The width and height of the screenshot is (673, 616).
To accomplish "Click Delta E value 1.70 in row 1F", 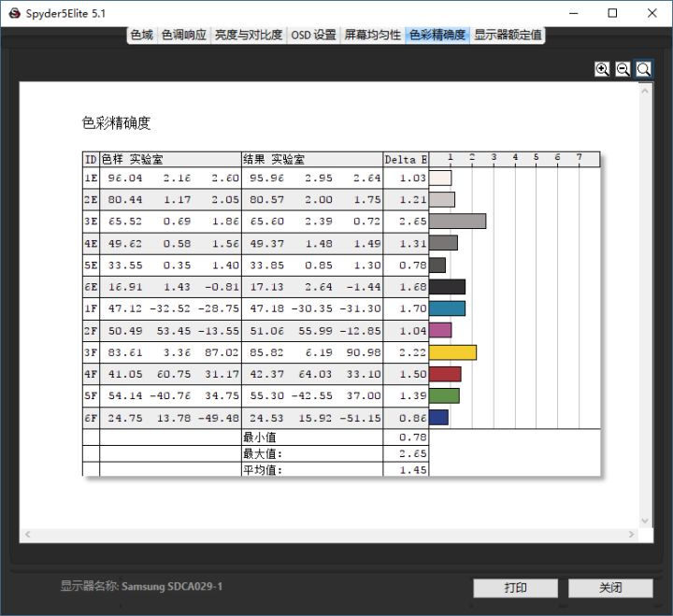I will (x=413, y=308).
